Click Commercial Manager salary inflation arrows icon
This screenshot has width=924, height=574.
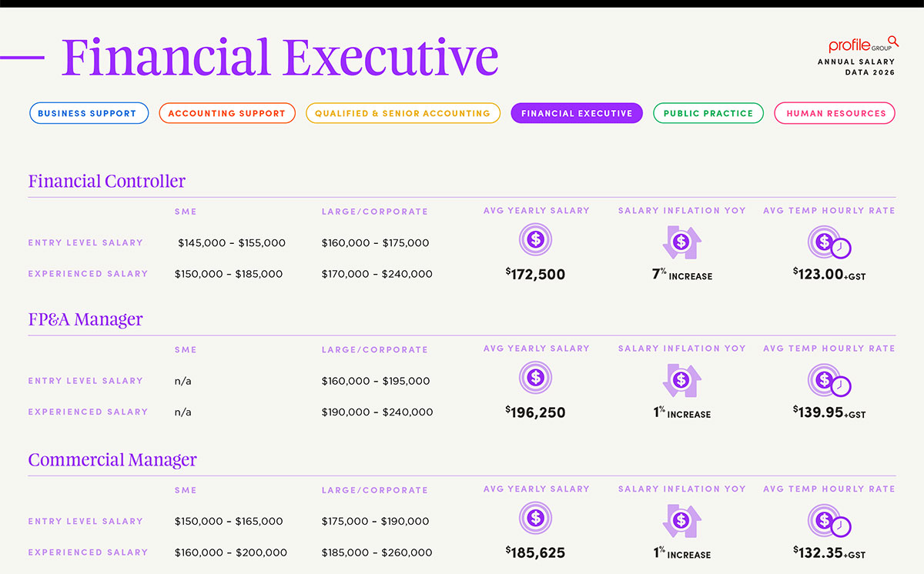click(681, 520)
